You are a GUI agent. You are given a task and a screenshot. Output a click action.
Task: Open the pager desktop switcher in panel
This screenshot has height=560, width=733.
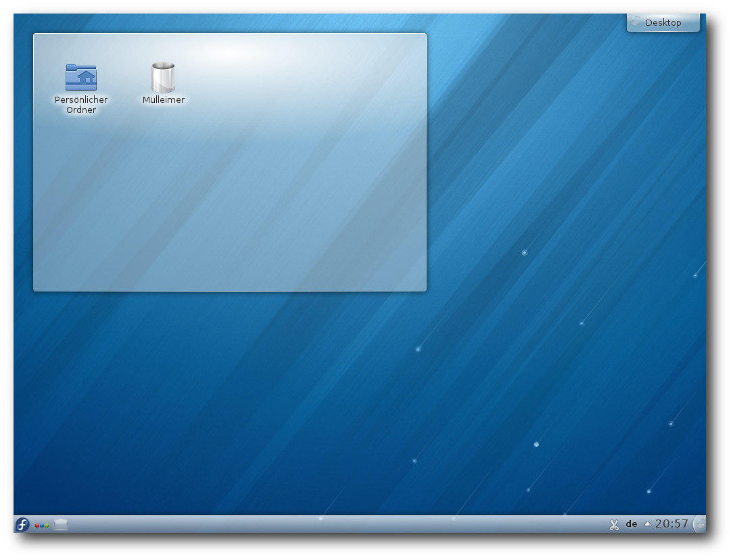61,524
